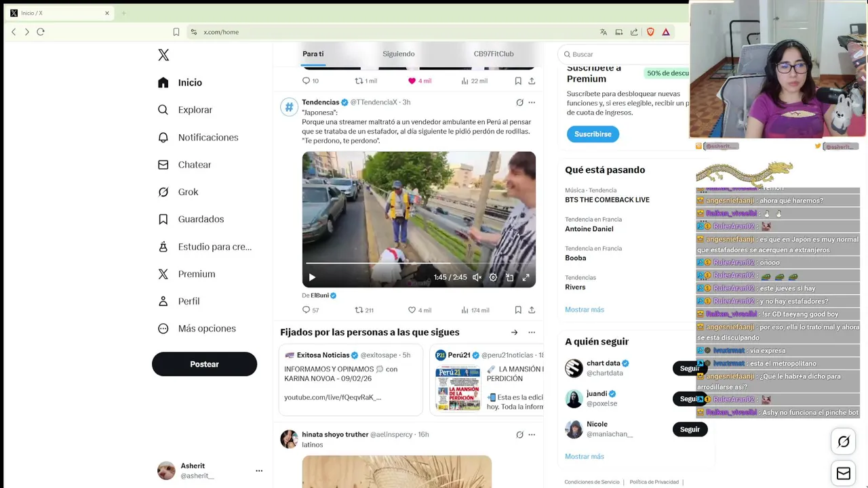
Task: Expand Más opciones menu
Action: [x=197, y=329]
